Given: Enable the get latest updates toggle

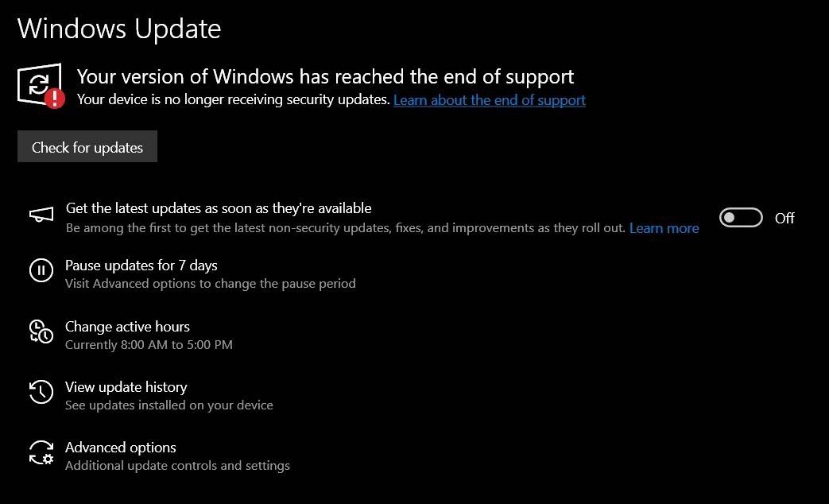Looking at the screenshot, I should pyautogui.click(x=741, y=218).
